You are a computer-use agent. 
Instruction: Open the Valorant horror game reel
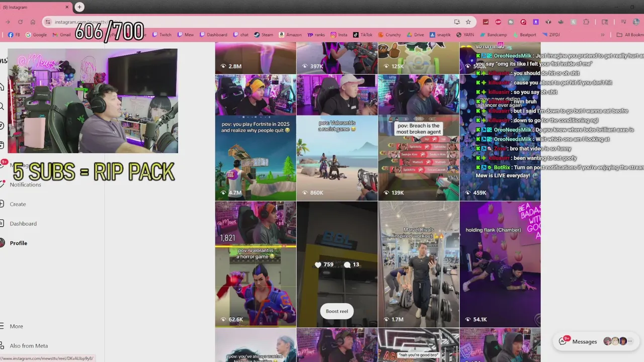(x=256, y=264)
